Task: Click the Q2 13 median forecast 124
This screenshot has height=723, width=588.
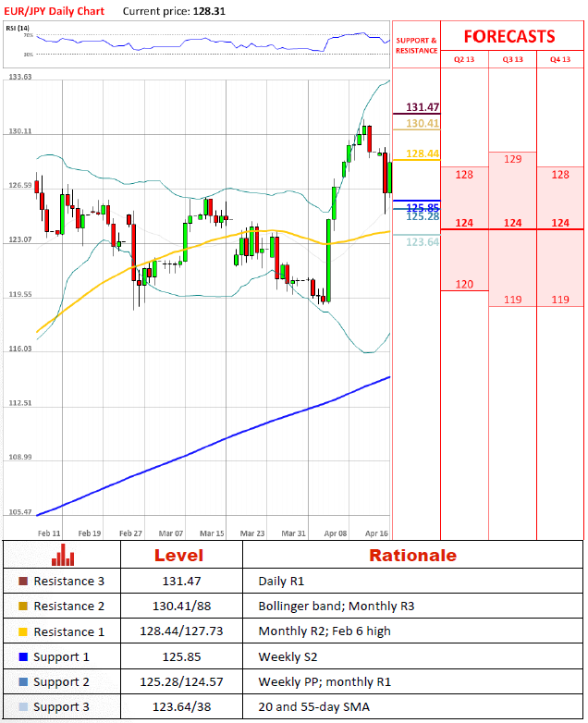Action: click(x=464, y=223)
